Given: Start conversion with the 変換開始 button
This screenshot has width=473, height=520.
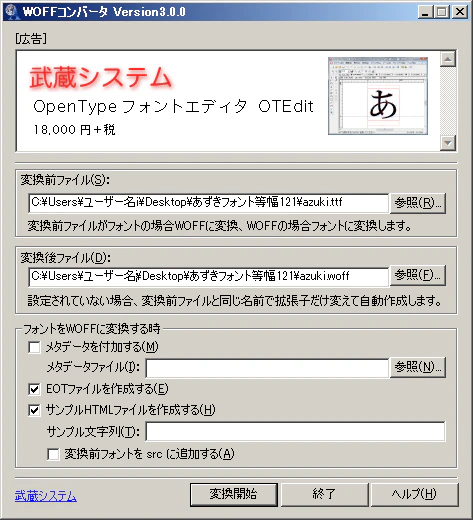Looking at the screenshot, I should pyautogui.click(x=234, y=495).
